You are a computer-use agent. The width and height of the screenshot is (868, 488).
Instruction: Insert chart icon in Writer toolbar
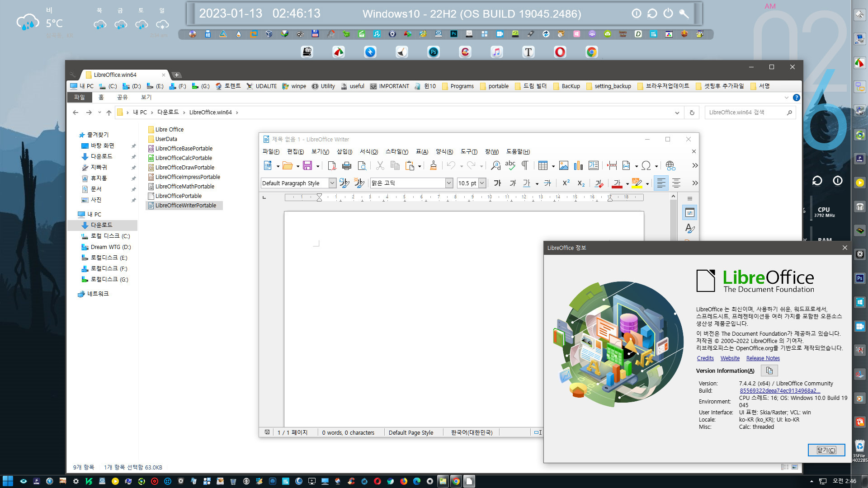pyautogui.click(x=579, y=166)
